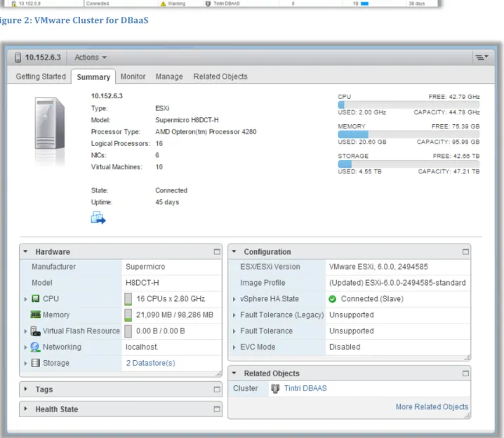Click the H8DCT-H model value in Hardware
Screen dimensions: 504x438
142,283
